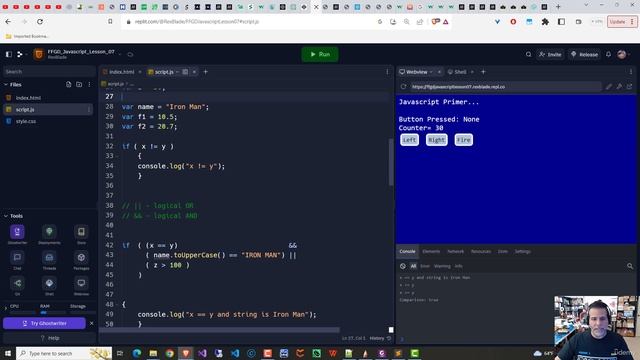Open the notifications bell
Image resolution: width=640 pixels, height=360 pixels.
[x=609, y=54]
